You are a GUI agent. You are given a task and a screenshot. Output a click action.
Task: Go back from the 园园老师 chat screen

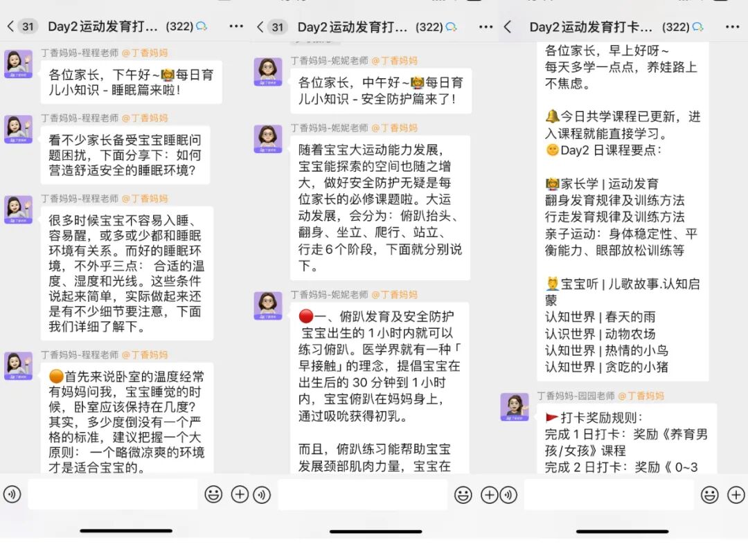tap(508, 27)
